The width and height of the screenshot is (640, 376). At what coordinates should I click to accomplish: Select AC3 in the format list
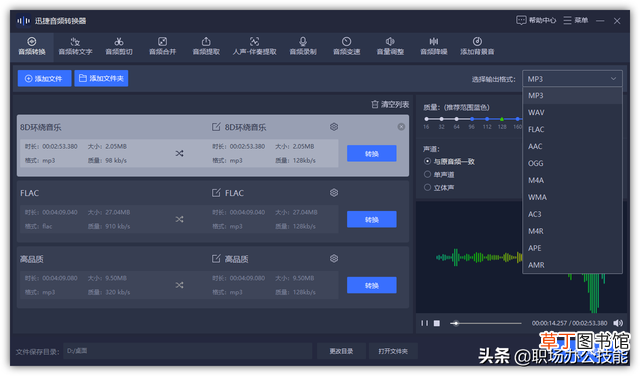point(572,214)
